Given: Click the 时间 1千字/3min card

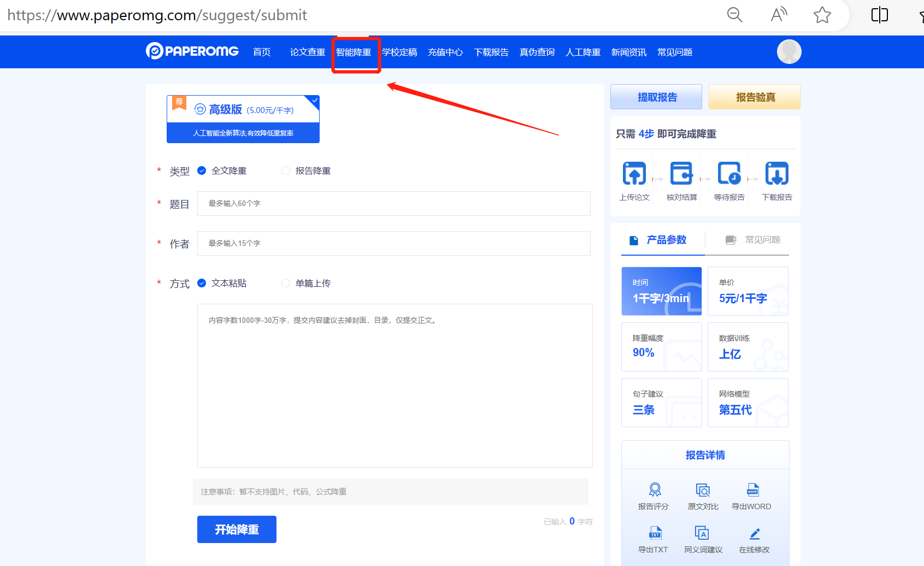Looking at the screenshot, I should coord(662,291).
